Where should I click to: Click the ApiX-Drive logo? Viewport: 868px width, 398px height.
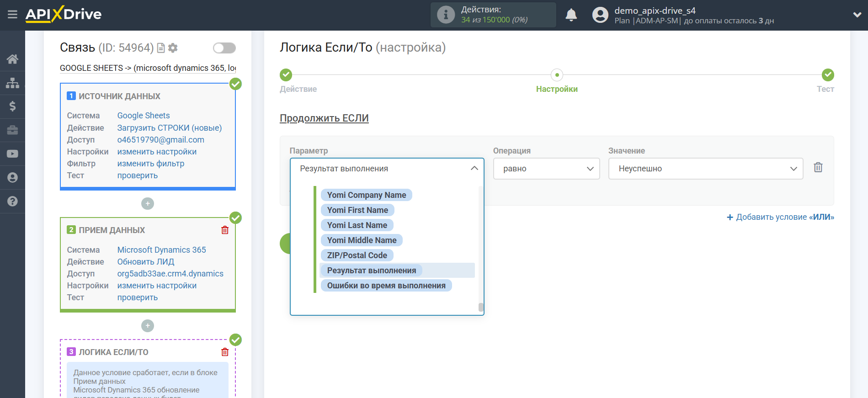pos(64,14)
